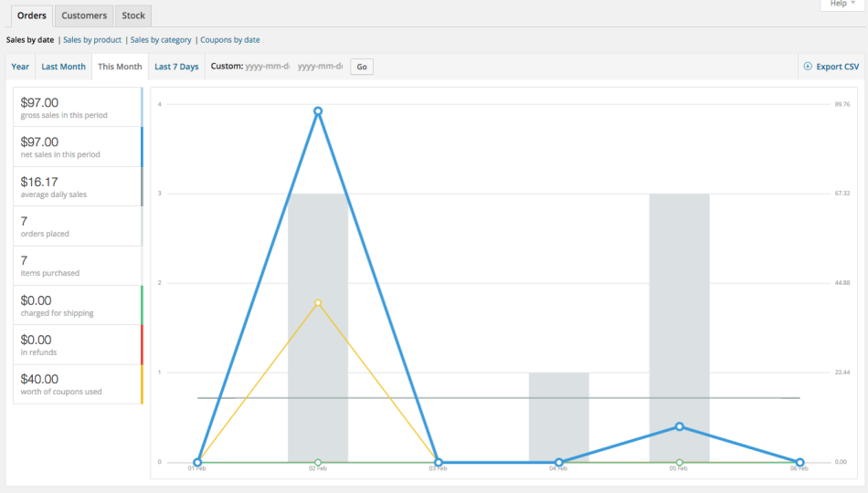The image size is (868, 493).
Task: Click the Go button
Action: point(362,67)
